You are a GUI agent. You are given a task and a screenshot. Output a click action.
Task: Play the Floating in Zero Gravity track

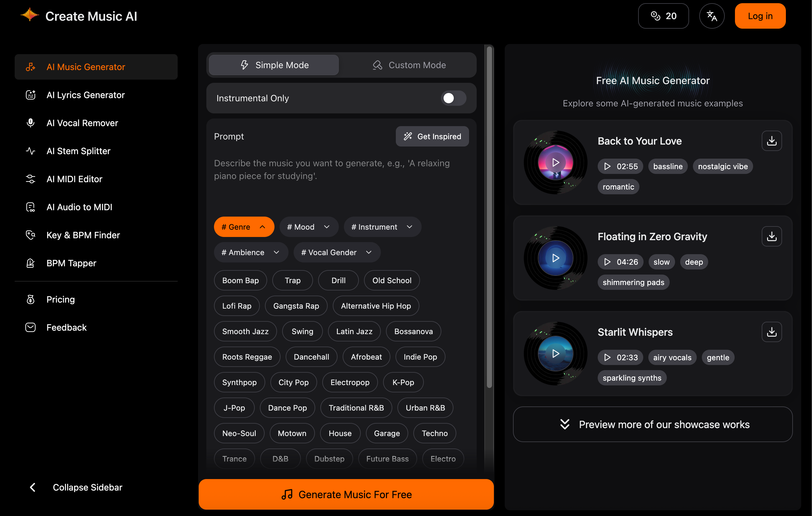click(555, 258)
